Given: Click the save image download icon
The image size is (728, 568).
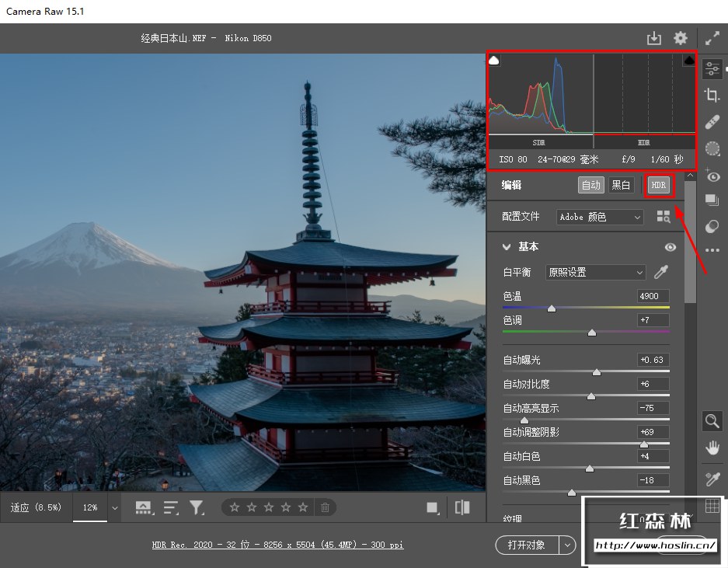Looking at the screenshot, I should (x=654, y=38).
